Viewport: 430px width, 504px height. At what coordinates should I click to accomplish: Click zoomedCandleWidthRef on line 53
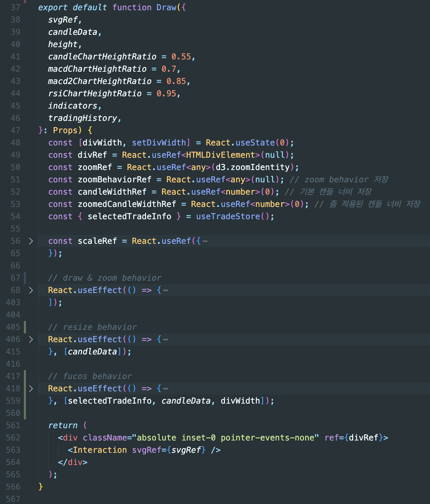127,204
